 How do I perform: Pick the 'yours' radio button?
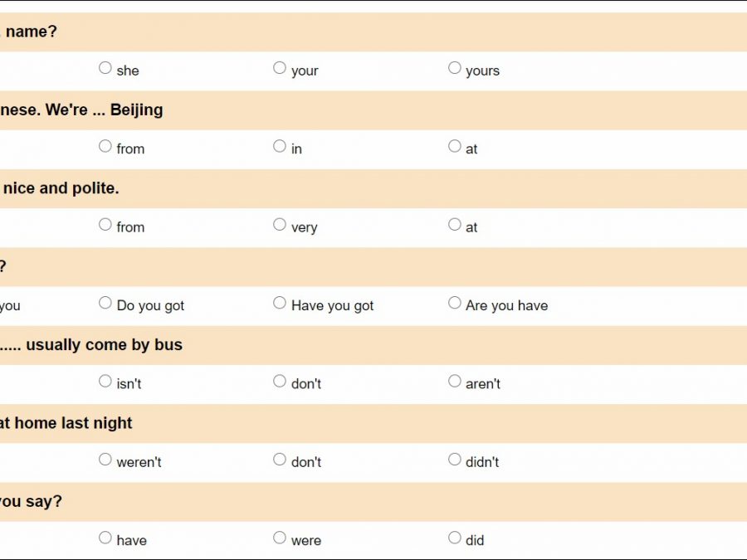[455, 68]
